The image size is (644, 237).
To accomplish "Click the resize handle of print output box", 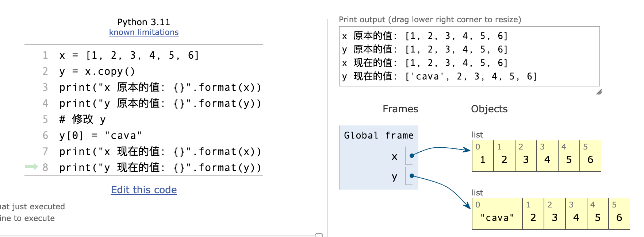I will coord(599,92).
